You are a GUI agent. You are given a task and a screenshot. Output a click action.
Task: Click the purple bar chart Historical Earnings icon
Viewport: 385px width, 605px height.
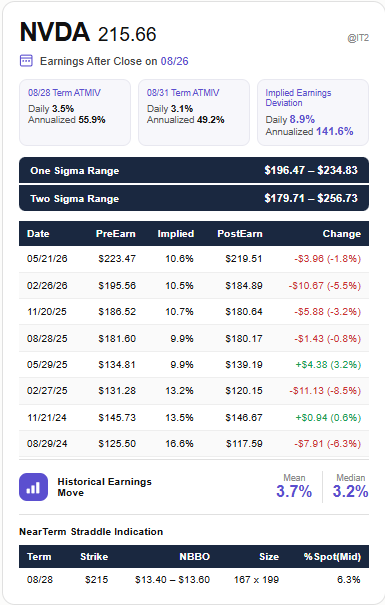34,487
